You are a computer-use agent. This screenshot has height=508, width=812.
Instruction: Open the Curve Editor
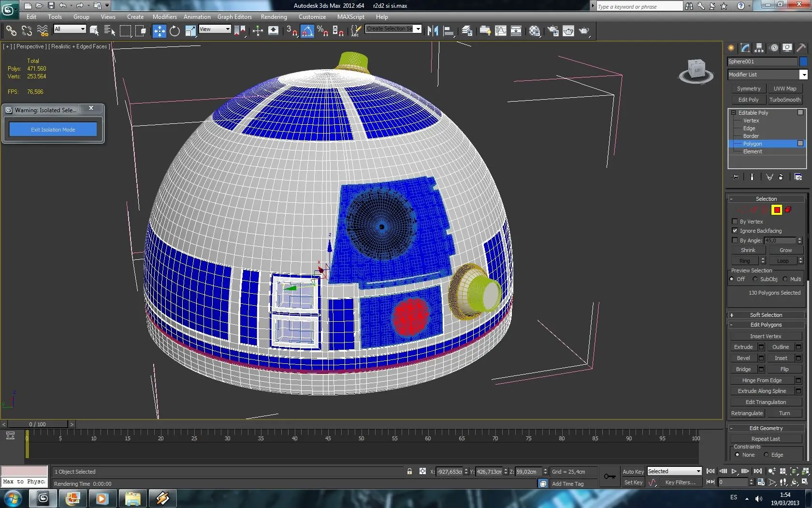click(x=501, y=31)
